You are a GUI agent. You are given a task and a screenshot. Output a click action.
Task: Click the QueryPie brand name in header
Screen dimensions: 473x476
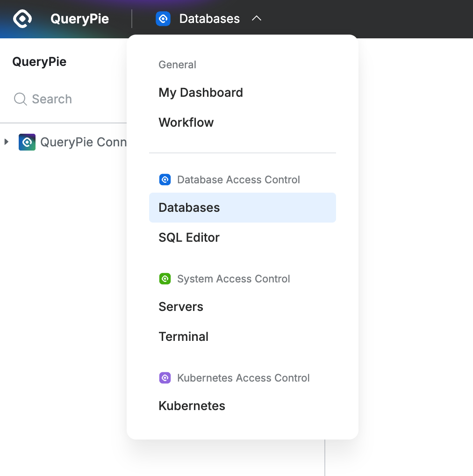pyautogui.click(x=79, y=19)
